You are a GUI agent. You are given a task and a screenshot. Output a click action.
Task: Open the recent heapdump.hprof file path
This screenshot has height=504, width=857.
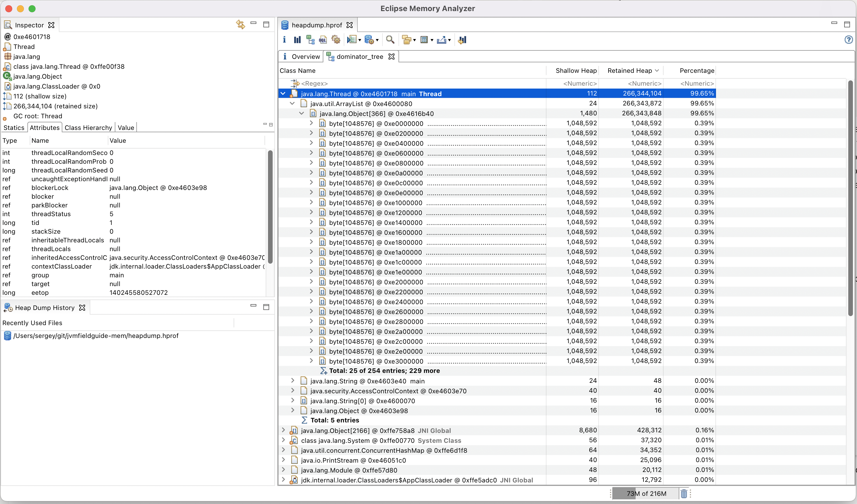[x=96, y=336]
